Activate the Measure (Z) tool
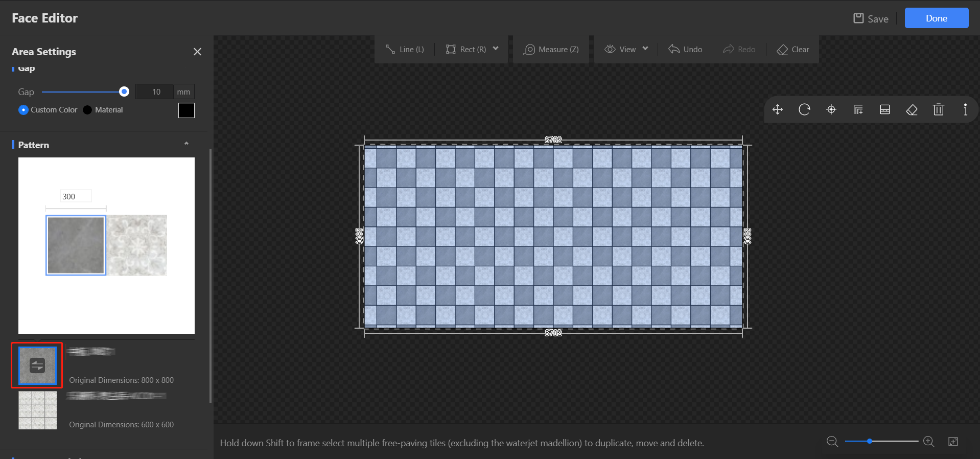 click(x=551, y=50)
